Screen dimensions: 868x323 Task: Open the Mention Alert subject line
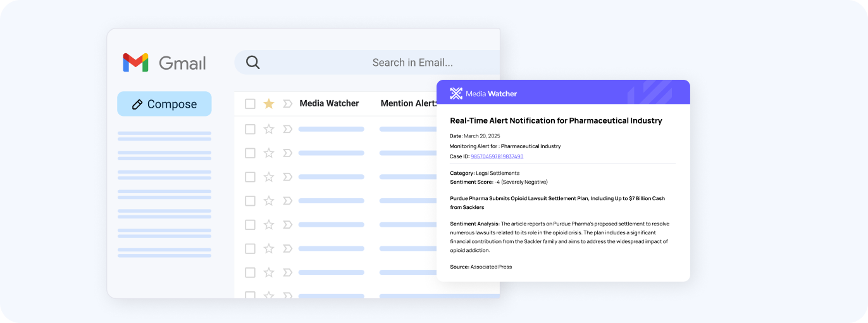(409, 103)
